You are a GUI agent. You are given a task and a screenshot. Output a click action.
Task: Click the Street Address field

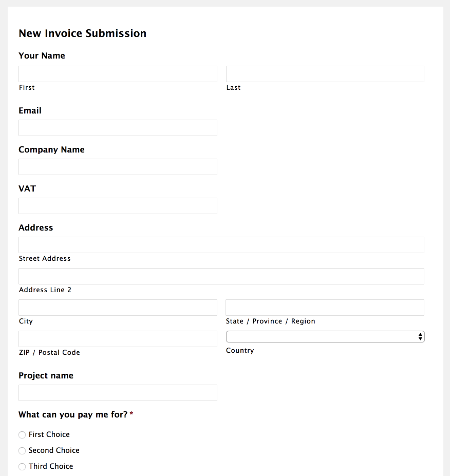pos(221,245)
